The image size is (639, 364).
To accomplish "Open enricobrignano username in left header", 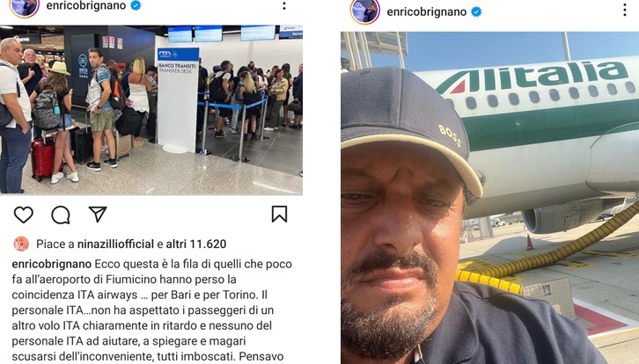I will tap(86, 5).
